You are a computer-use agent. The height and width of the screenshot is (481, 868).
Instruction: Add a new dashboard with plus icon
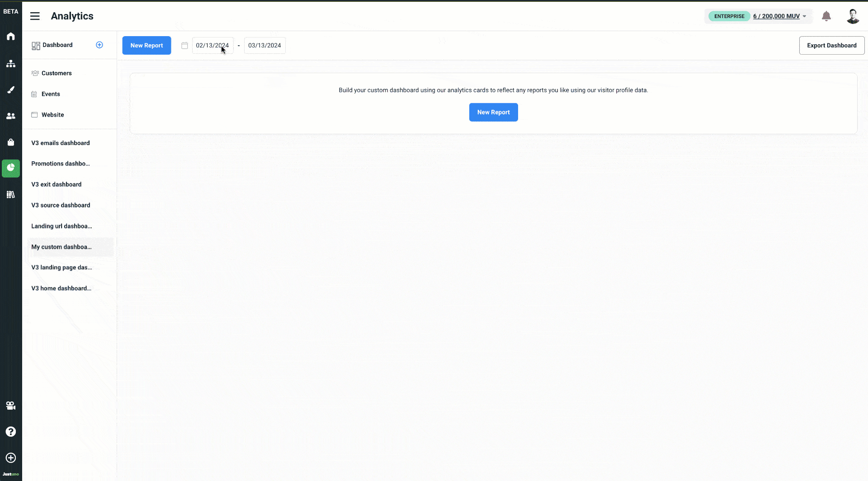99,45
